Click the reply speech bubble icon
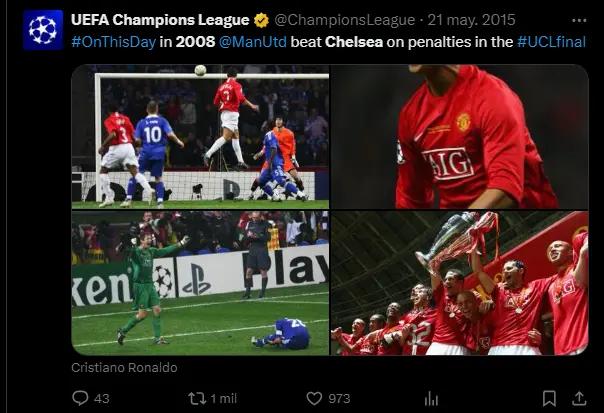 pyautogui.click(x=81, y=398)
